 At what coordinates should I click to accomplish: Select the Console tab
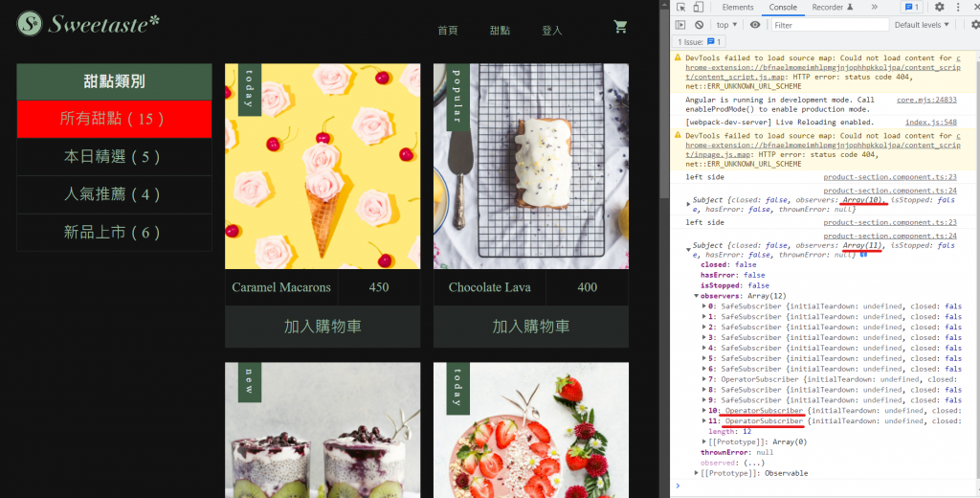click(783, 8)
